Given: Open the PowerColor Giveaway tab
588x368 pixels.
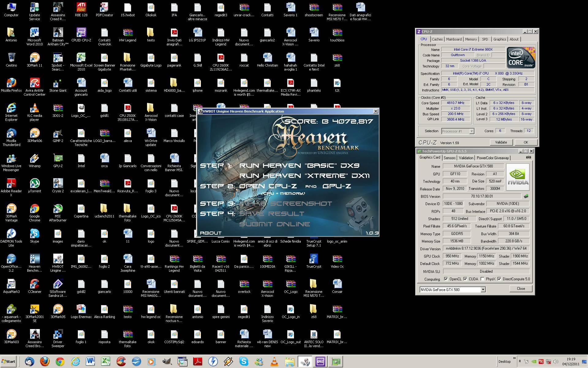Looking at the screenshot, I should pos(492,158).
